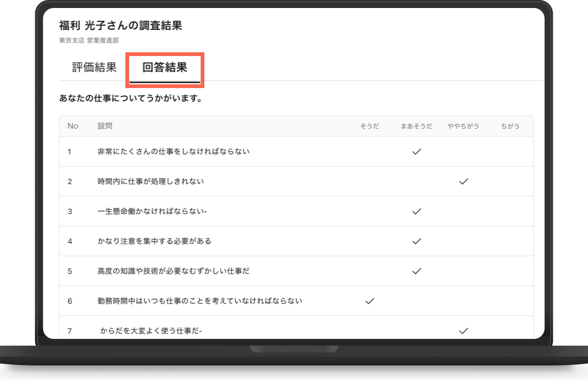
Task: Click checkmark in question 2 row
Action: pos(464,181)
